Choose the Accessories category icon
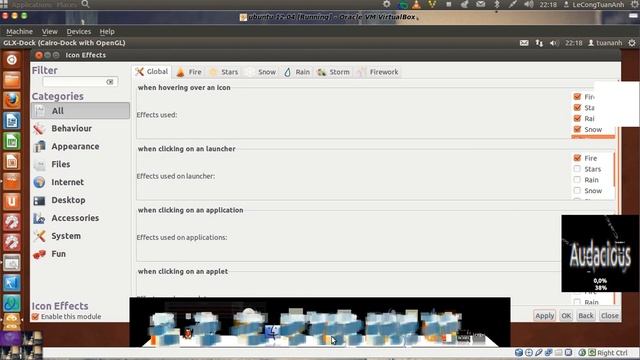Viewport: 640px width, 360px height. point(39,218)
